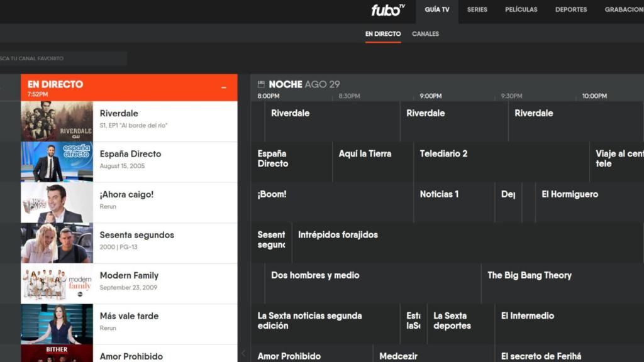Click the left chevron arrow beside Amor Prohibido
Viewport: 644px width, 362px height.
pos(245,353)
